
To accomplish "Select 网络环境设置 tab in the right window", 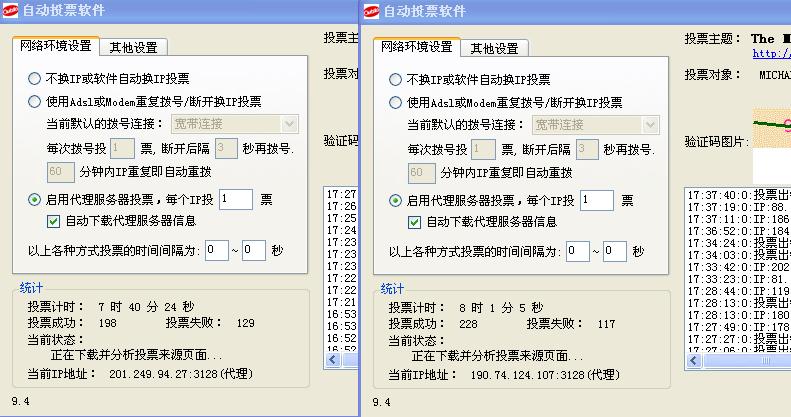I will (417, 47).
